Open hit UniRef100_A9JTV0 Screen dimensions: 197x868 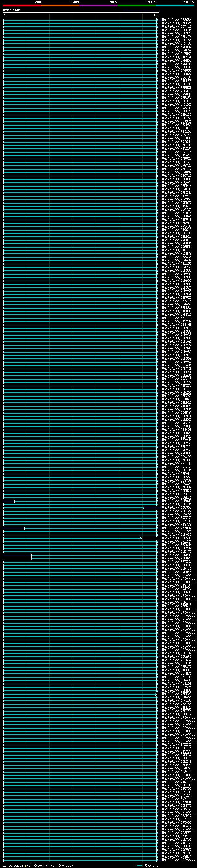pos(177,589)
